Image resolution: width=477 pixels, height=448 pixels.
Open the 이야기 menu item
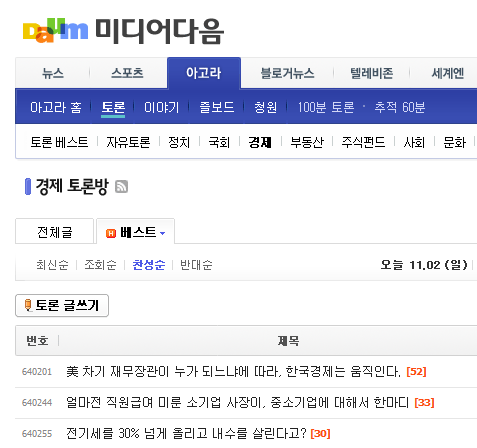(x=162, y=107)
